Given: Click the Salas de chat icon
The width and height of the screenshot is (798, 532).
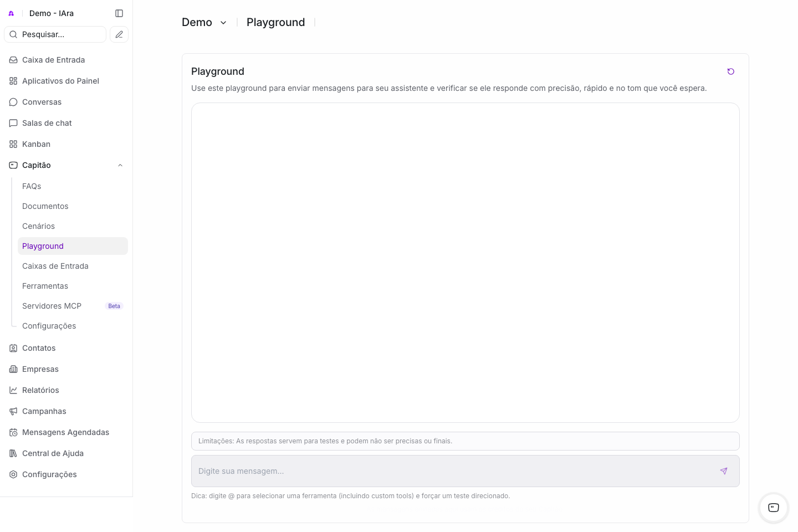Looking at the screenshot, I should click(x=13, y=123).
